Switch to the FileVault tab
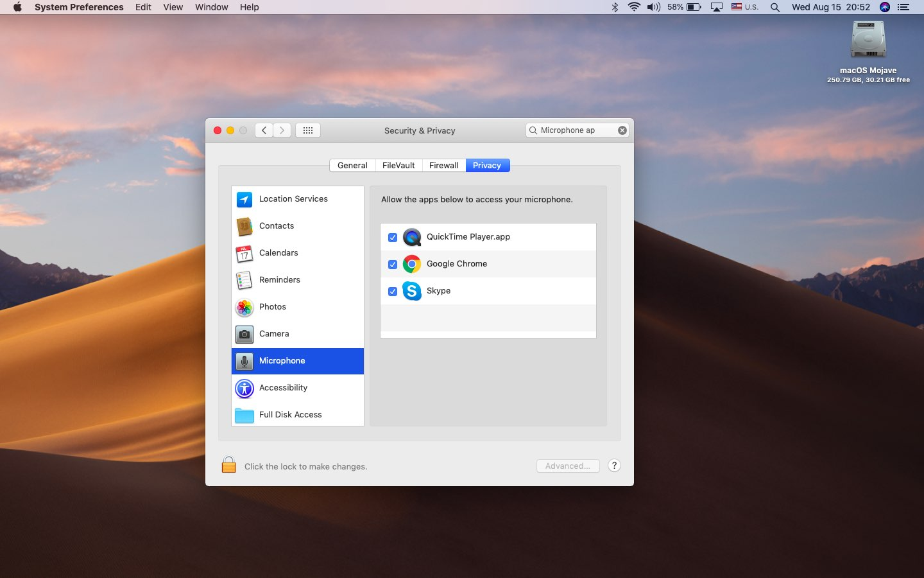 tap(398, 165)
